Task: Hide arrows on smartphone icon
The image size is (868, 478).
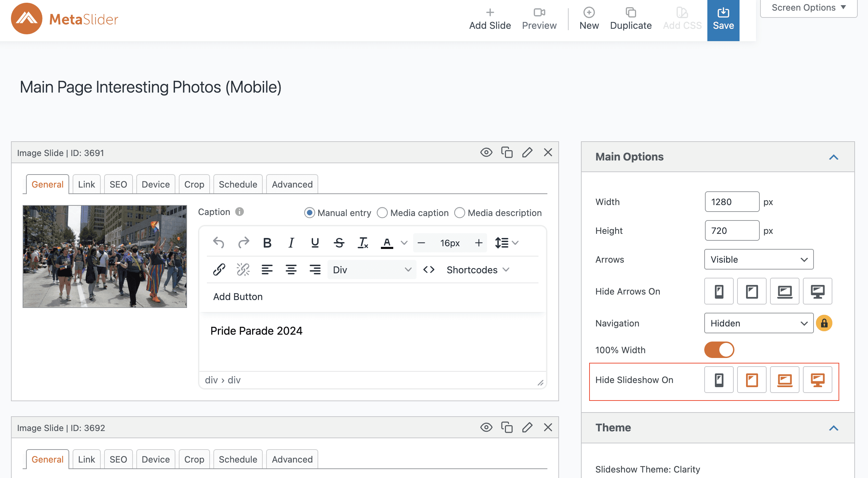Action: 719,291
